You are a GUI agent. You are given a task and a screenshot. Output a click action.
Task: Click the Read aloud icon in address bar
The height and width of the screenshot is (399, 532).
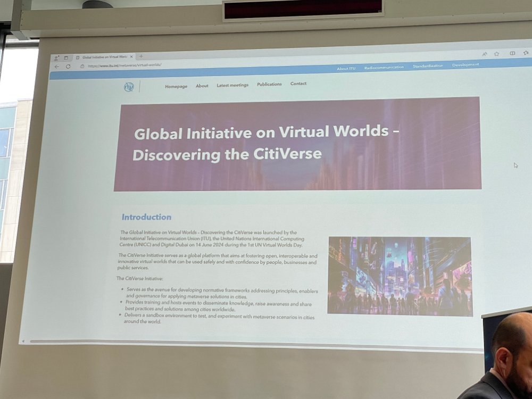pyautogui.click(x=485, y=54)
